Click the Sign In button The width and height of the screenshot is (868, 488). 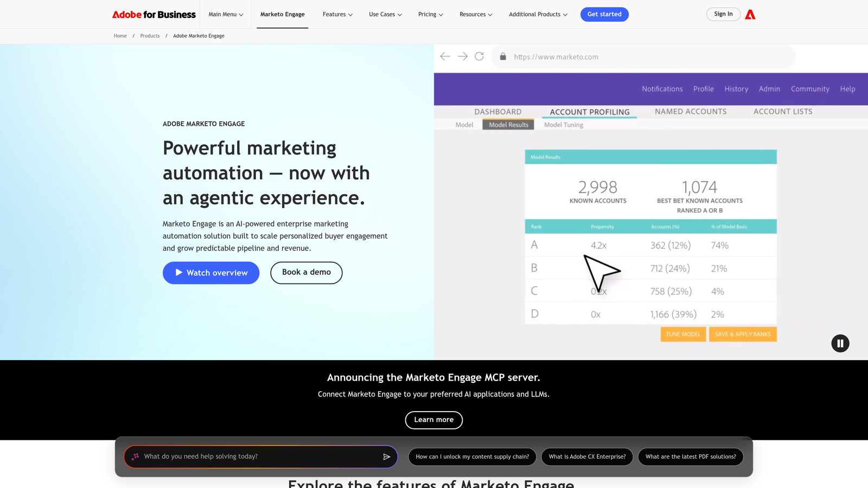(x=723, y=14)
